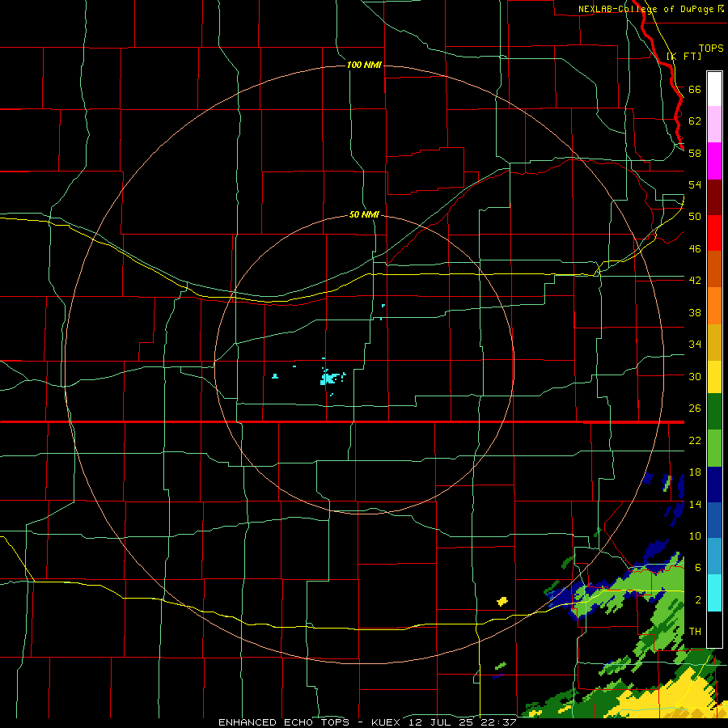Viewport: 728px width, 728px height.
Task: Click the large cyan echo cluster near radar center
Action: point(329,378)
